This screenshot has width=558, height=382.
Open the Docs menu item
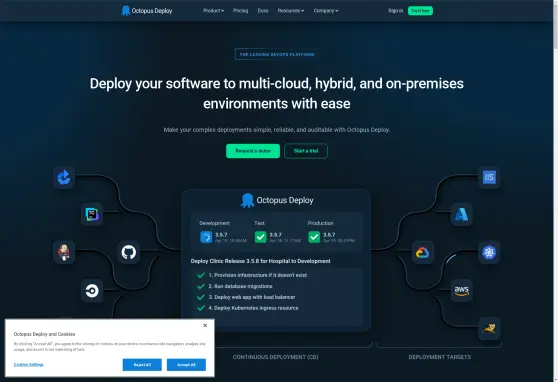click(x=263, y=11)
